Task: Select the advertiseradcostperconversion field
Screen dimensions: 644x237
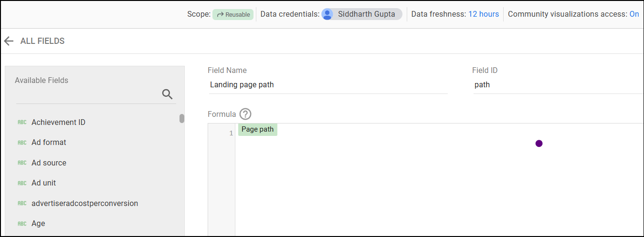Action: [95, 204]
